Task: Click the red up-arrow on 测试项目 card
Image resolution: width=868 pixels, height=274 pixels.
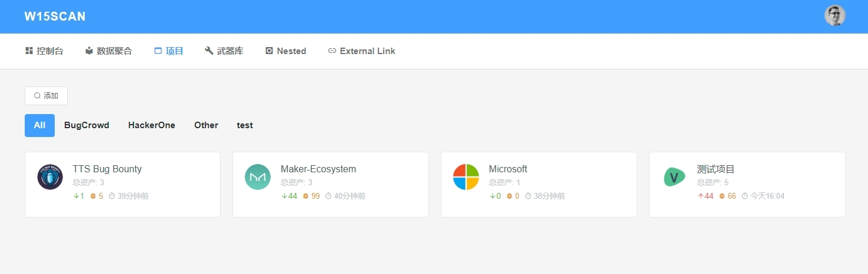Action: point(700,196)
